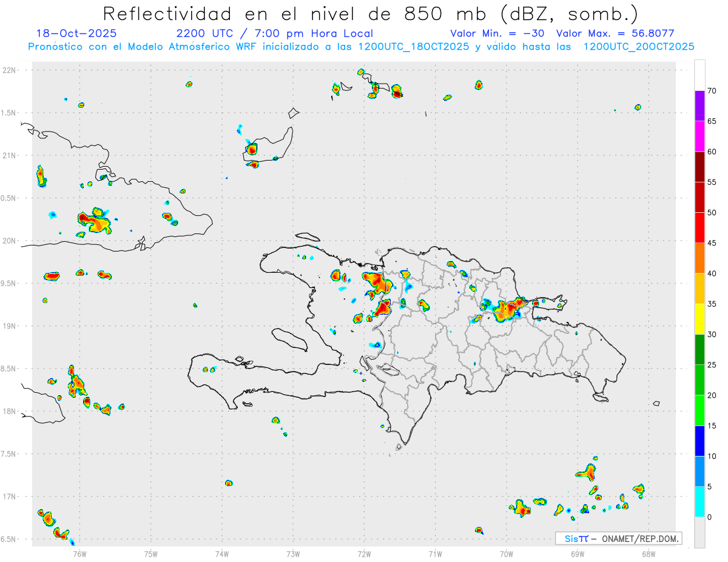The height and width of the screenshot is (562, 728).
Task: Click the colorbar label '25'
Action: click(x=712, y=365)
